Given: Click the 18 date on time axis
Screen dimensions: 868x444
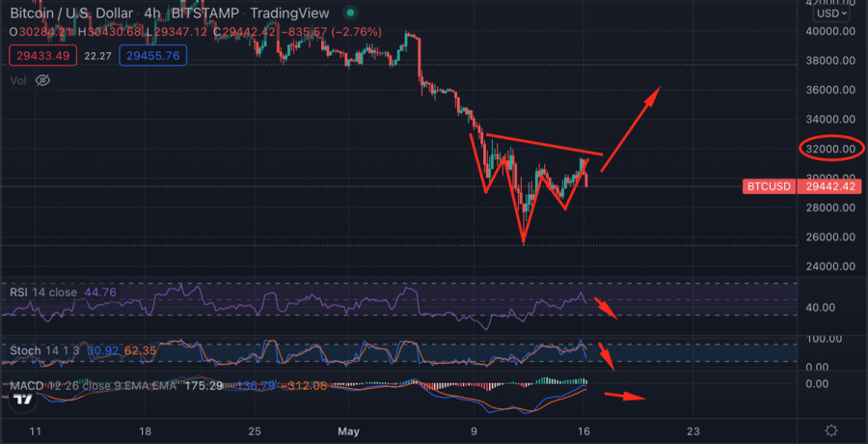Looking at the screenshot, I should [x=145, y=430].
